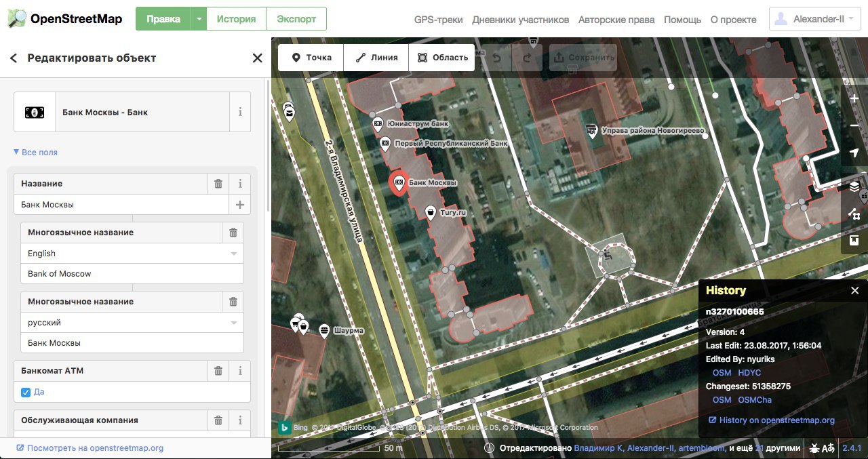Image resolution: width=868 pixels, height=459 pixels.
Task: Click contributor link Владимир К
Action: (x=597, y=448)
